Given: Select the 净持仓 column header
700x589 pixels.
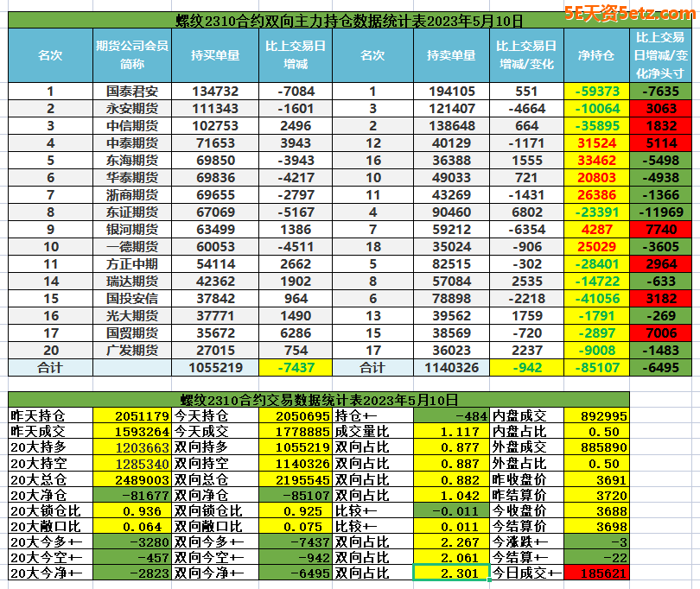Looking at the screenshot, I should (x=597, y=55).
